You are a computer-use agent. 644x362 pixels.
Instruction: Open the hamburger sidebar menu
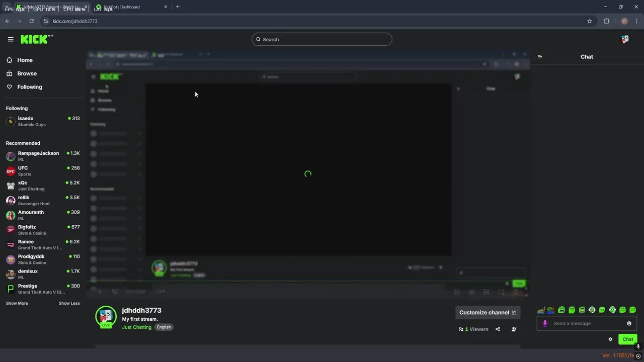click(x=11, y=39)
